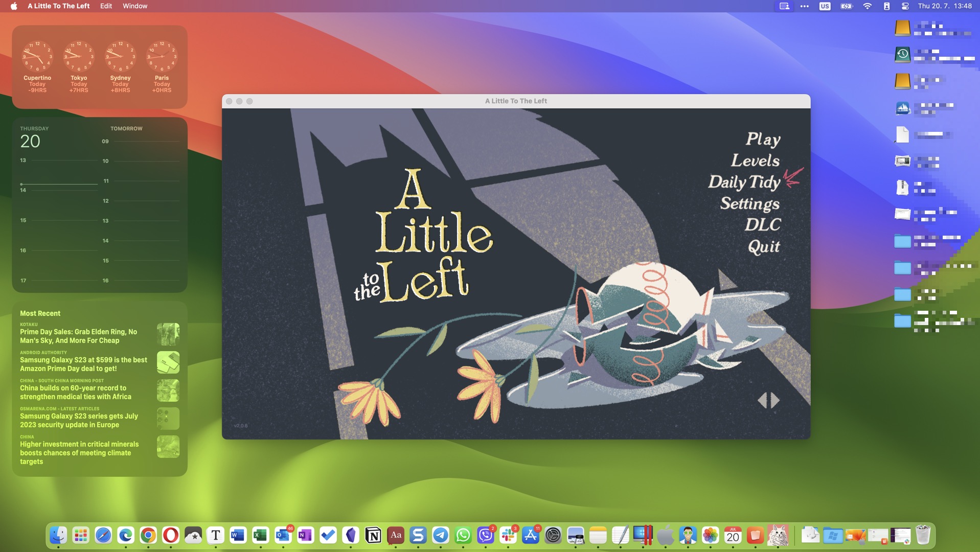Click the Cupertino clock in widget

[x=37, y=56]
